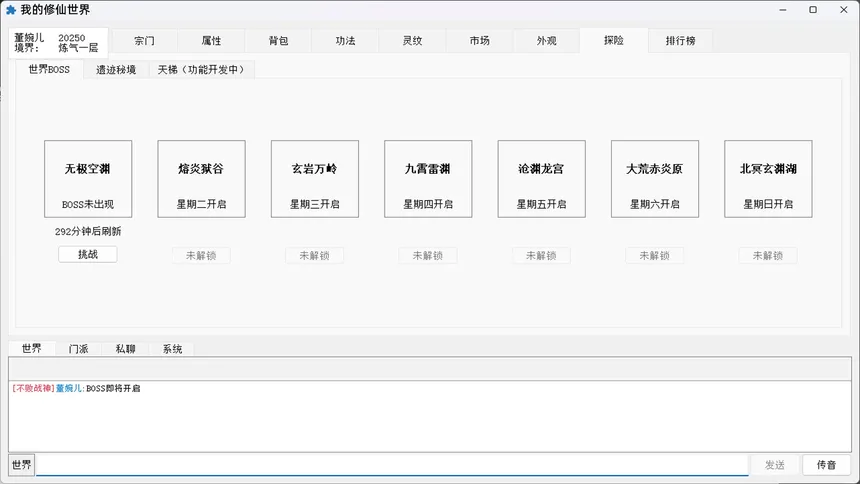Choose the 北冥玄渊湖 boss card
The width and height of the screenshot is (860, 484).
(768, 179)
